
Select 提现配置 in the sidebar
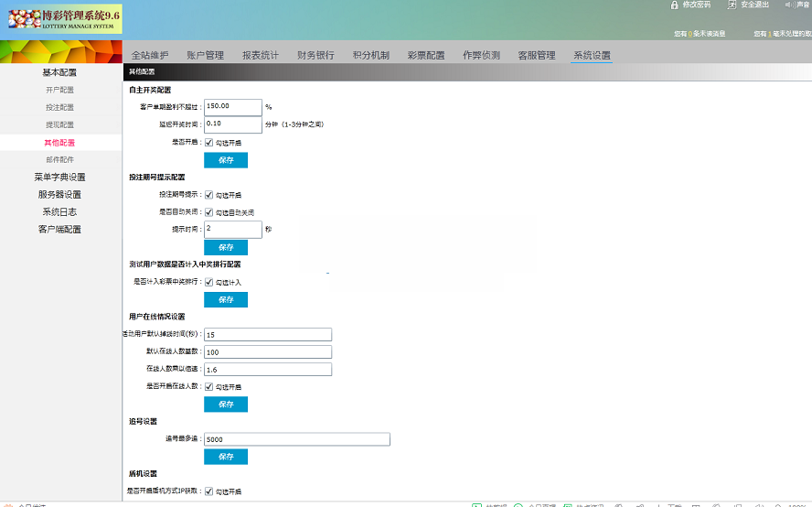pos(59,124)
